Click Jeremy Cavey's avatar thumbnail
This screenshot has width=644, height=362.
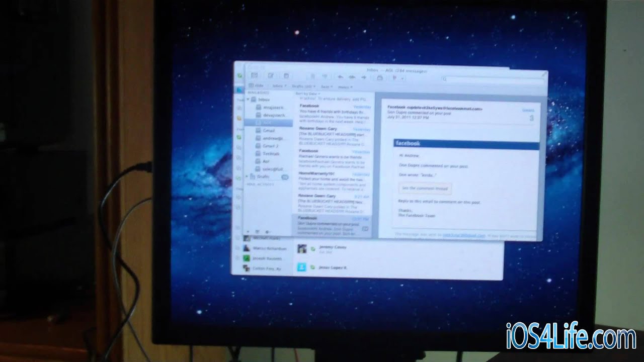tap(302, 248)
